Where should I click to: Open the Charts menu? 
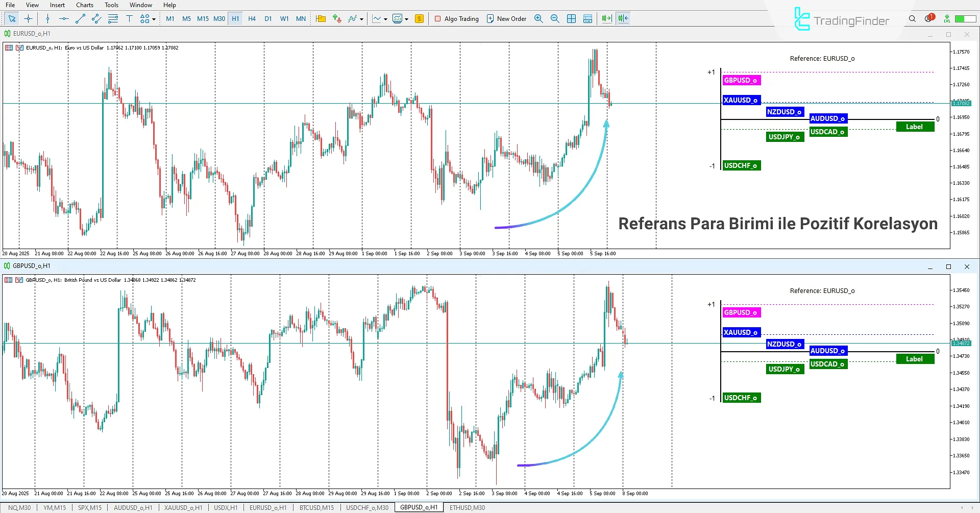tap(85, 5)
